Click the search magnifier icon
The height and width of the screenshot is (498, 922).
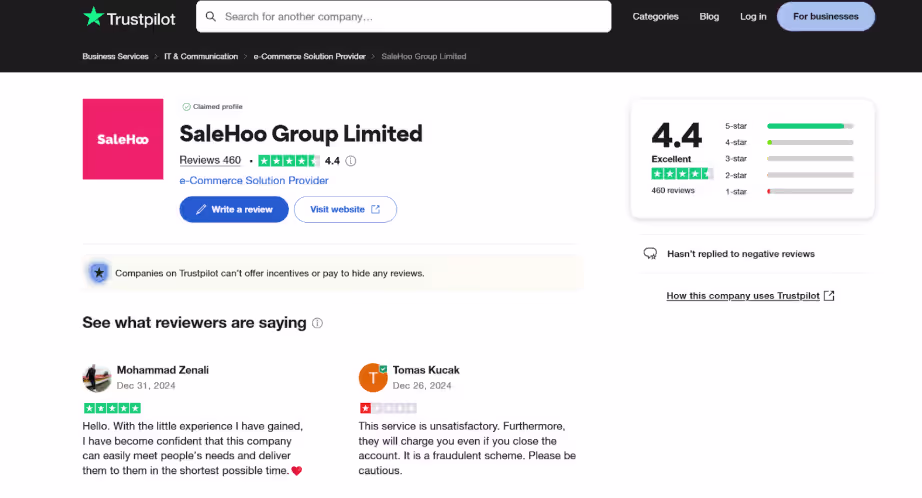pos(211,16)
